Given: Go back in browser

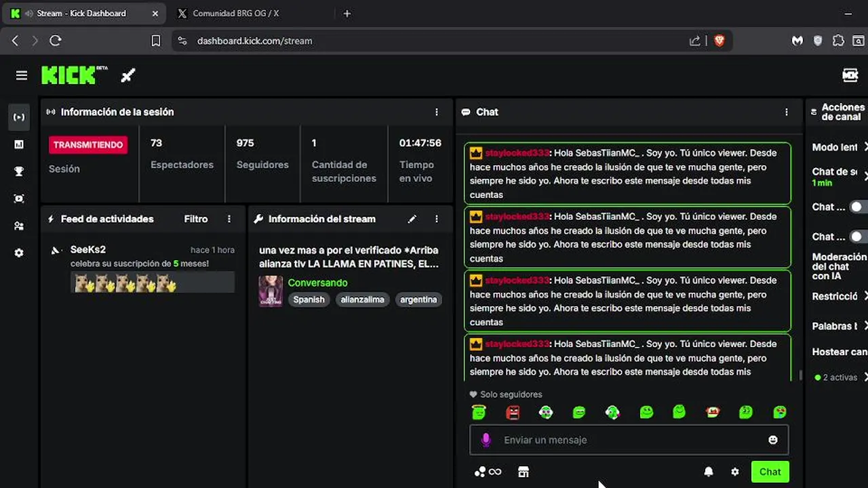Looking at the screenshot, I should [x=15, y=41].
